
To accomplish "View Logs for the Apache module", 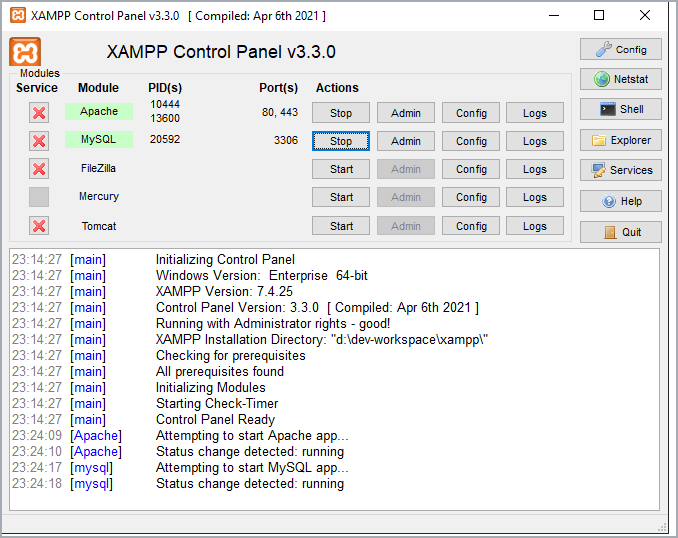I will click(534, 113).
